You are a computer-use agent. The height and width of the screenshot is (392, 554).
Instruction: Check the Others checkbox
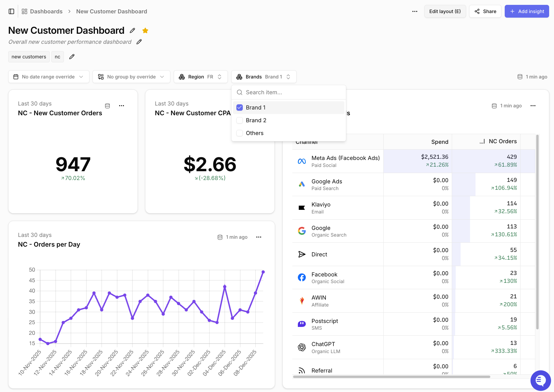(x=240, y=133)
